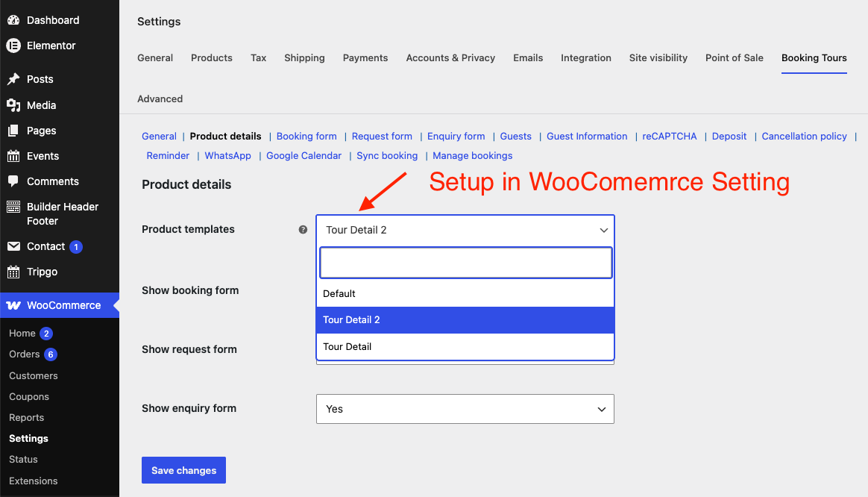Viewport: 868px width, 497px height.
Task: Open WooCommerce Home submenu item
Action: [x=22, y=334]
